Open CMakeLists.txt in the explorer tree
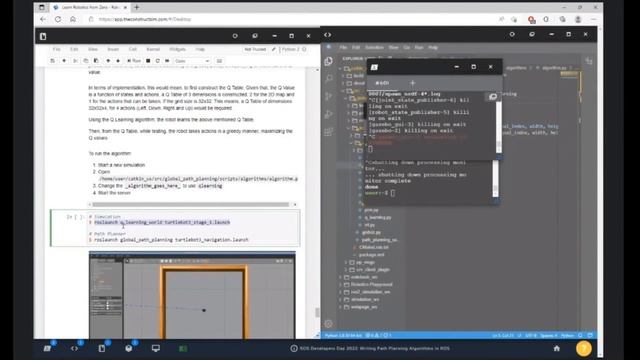The width and height of the screenshot is (640, 360). pyautogui.click(x=373, y=247)
